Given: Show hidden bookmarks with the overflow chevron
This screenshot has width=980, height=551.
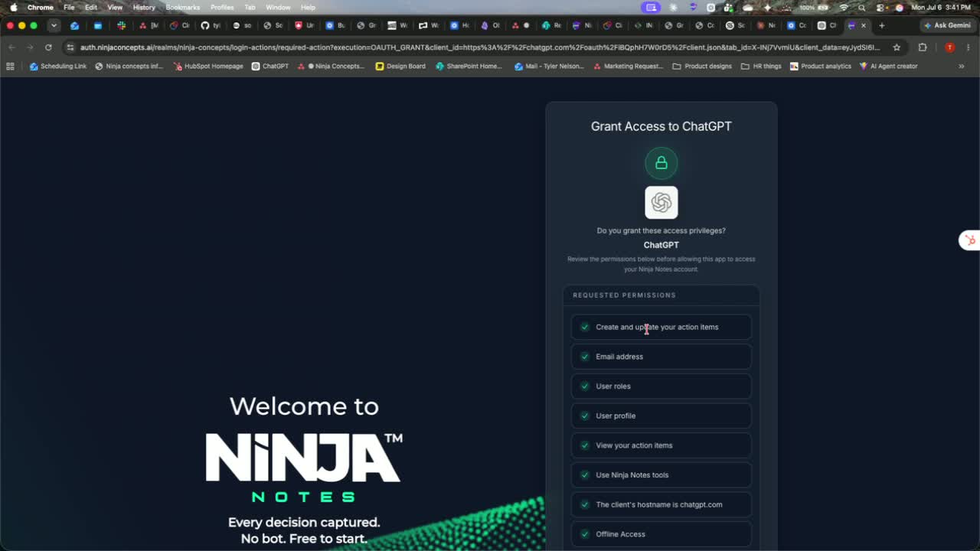Looking at the screenshot, I should point(961,67).
